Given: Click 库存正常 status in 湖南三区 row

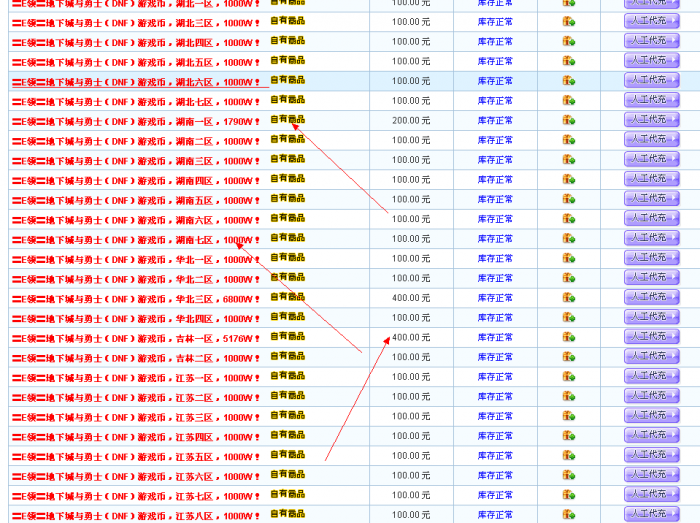Looking at the screenshot, I should tap(495, 160).
